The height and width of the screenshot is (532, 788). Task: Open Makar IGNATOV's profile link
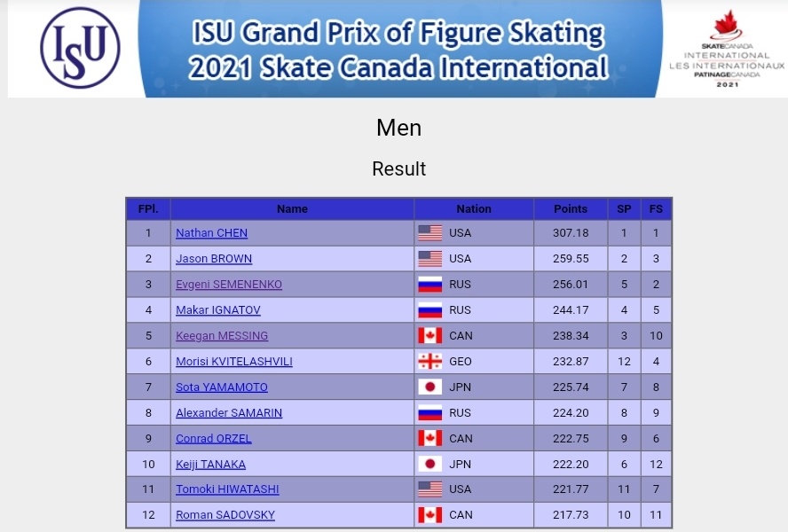point(218,310)
